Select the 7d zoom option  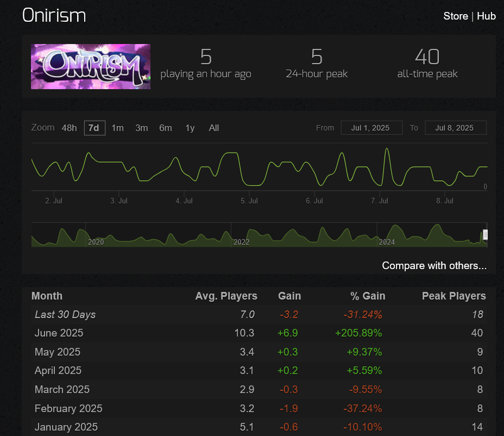pyautogui.click(x=94, y=128)
